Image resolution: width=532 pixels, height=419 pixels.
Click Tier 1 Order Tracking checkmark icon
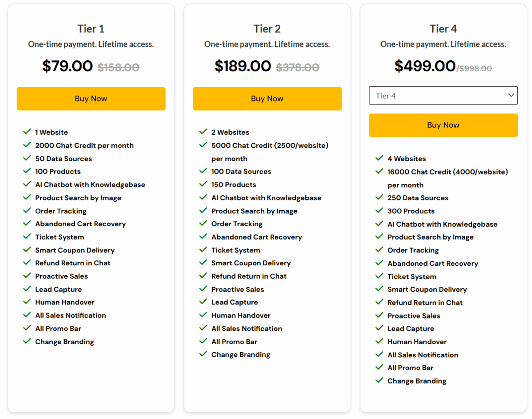click(27, 211)
